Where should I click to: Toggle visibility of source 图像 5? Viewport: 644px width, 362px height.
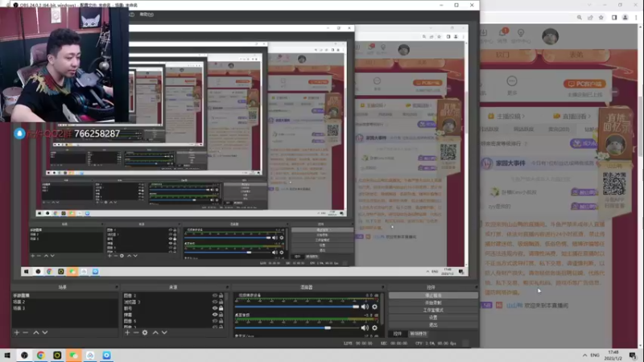click(215, 321)
